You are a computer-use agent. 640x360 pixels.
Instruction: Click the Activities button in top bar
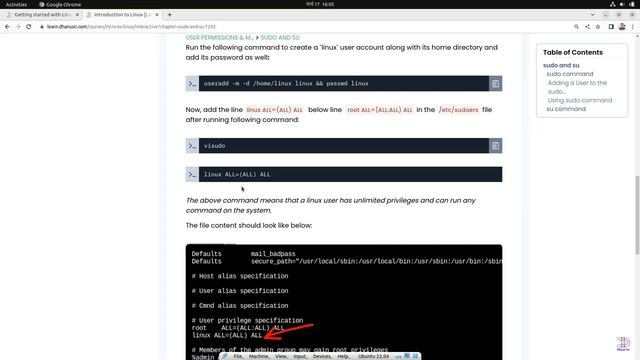[x=16, y=4]
